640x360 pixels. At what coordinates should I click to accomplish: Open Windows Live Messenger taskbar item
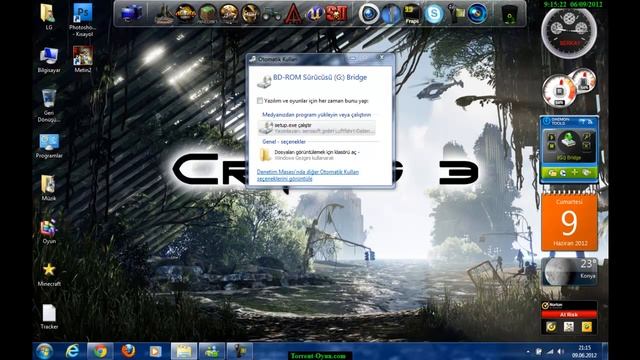pyautogui.click(x=211, y=351)
